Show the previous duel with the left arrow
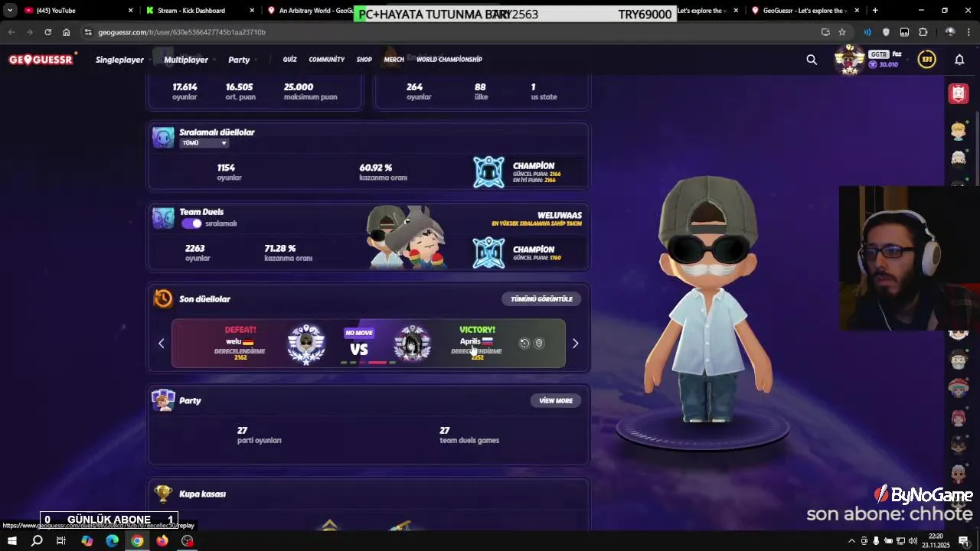Viewport: 980px width, 551px height. point(161,344)
